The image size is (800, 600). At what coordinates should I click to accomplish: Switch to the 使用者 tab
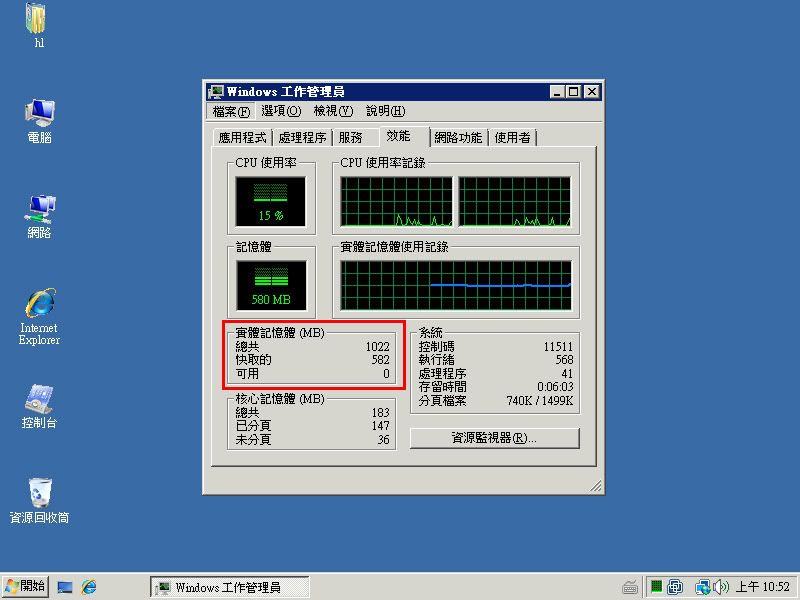pos(513,138)
